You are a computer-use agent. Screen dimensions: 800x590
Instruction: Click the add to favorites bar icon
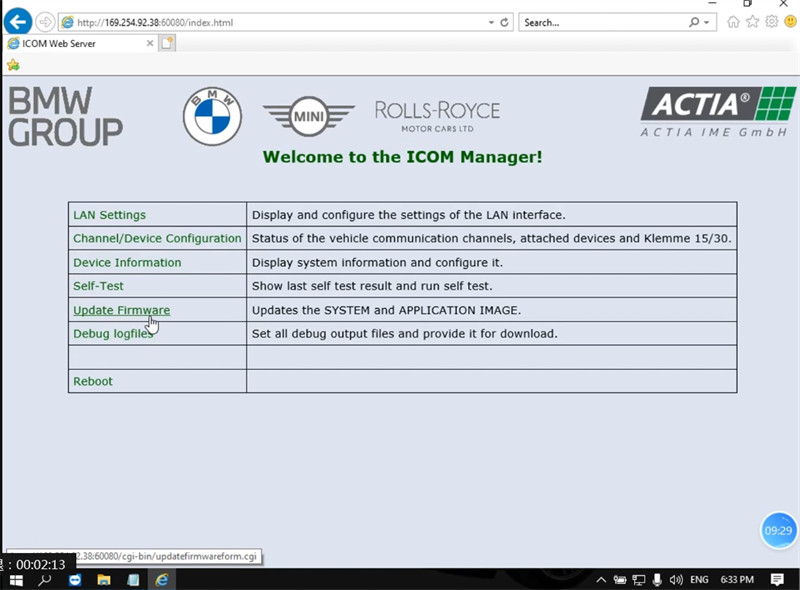tap(13, 65)
